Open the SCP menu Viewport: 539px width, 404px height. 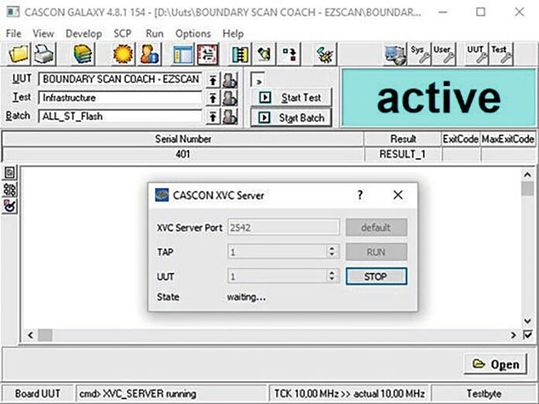click(123, 34)
